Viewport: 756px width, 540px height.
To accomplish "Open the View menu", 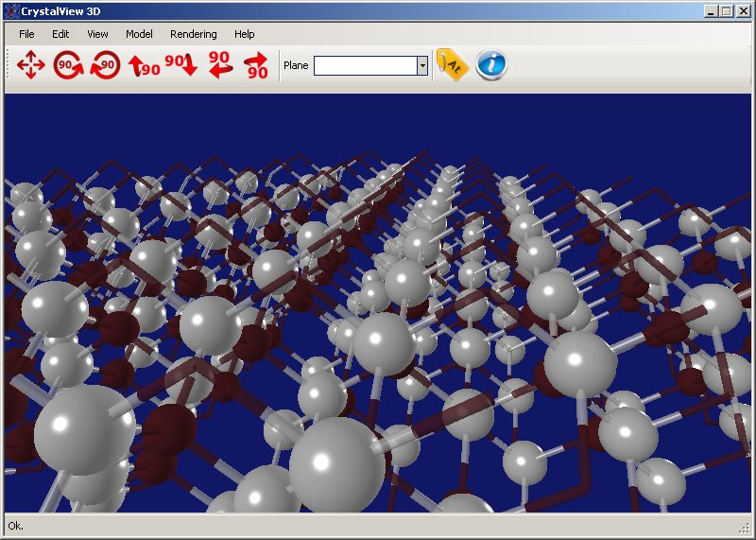I will tap(97, 34).
